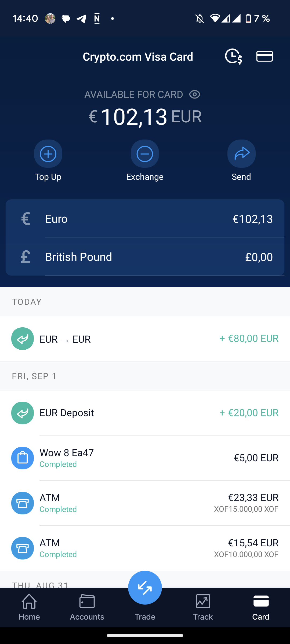Tap the Telegram notification icon in status bar
The height and width of the screenshot is (644, 290).
81,19
